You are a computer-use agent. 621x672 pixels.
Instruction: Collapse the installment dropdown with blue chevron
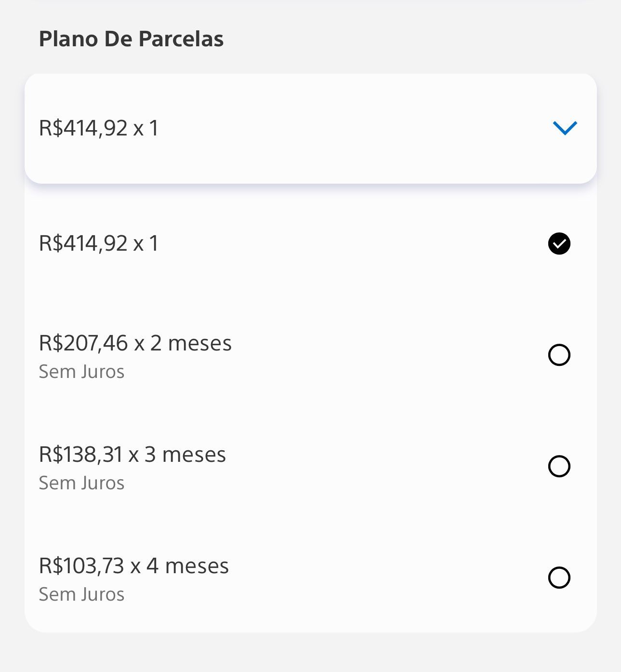[565, 128]
